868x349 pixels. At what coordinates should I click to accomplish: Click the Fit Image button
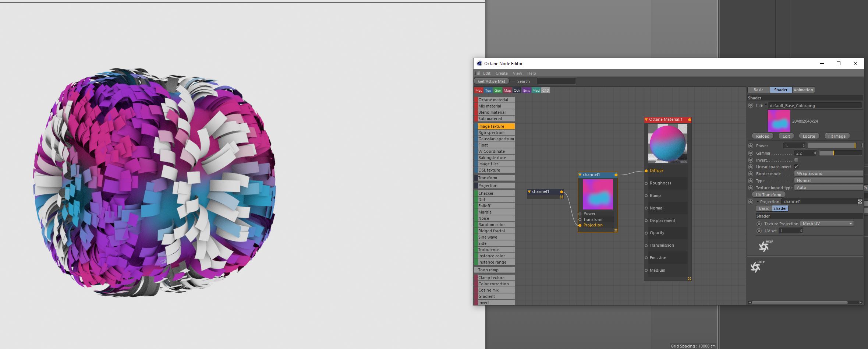click(836, 136)
